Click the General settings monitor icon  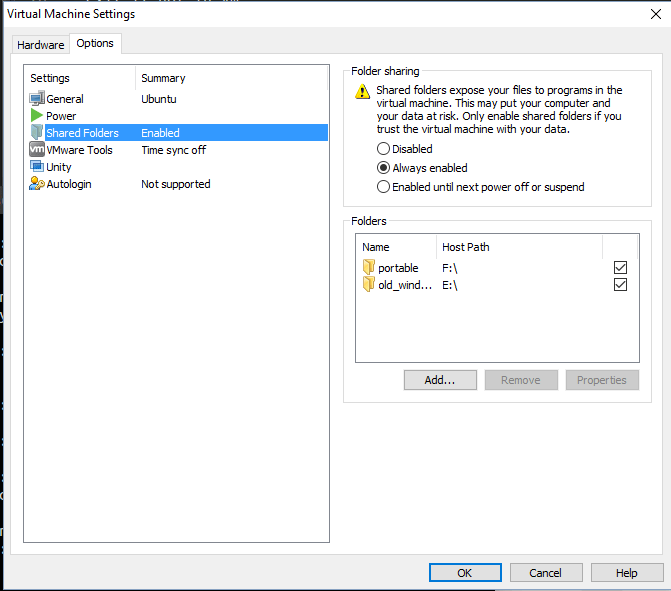37,98
